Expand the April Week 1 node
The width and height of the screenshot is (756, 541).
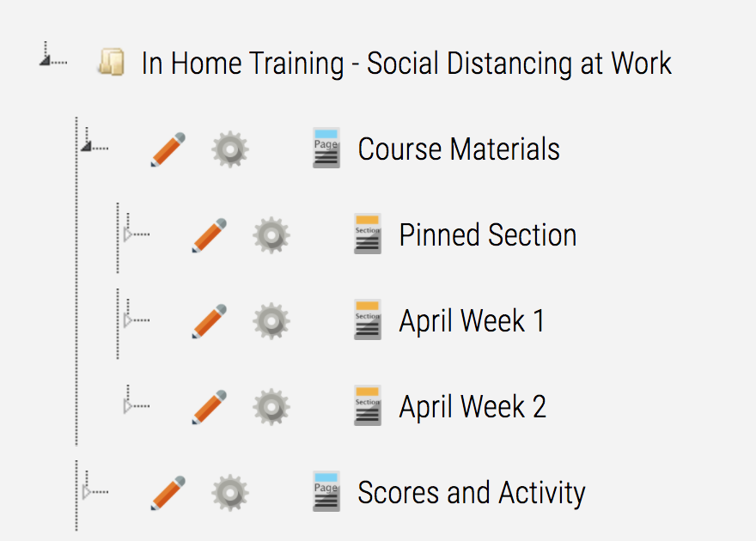point(128,320)
